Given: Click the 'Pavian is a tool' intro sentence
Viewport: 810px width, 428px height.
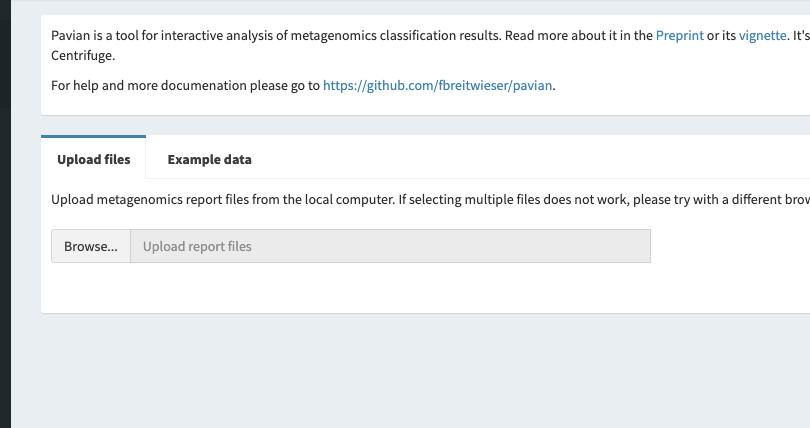Looking at the screenshot, I should tap(120, 36).
